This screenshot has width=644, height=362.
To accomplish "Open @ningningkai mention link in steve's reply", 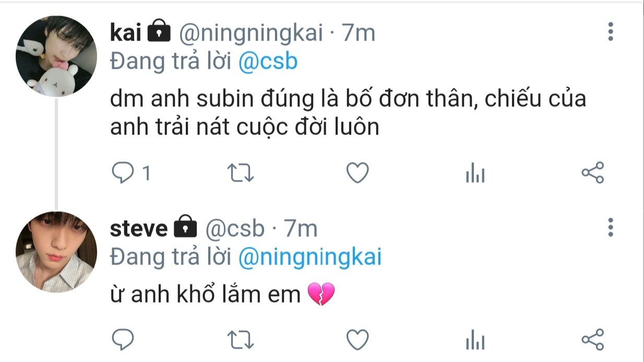I will pos(310,257).
